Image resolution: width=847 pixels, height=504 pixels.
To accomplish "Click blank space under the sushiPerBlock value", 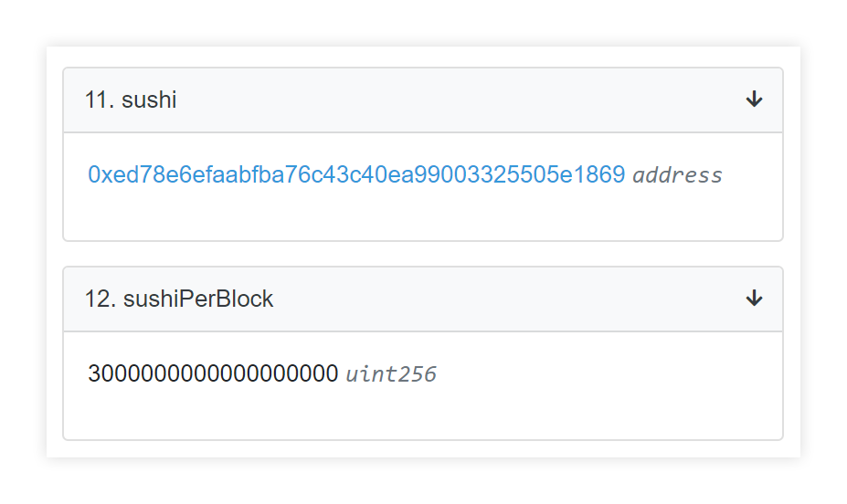I will coord(423,414).
